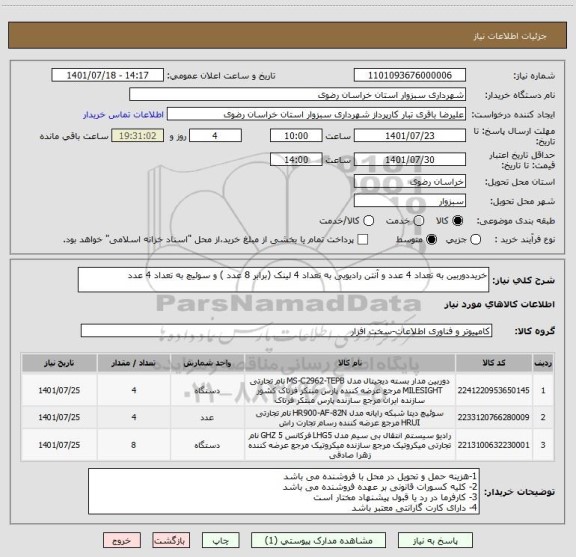Click product code 2241220953650145
Image resolution: width=576 pixels, height=557 pixels.
(x=493, y=390)
